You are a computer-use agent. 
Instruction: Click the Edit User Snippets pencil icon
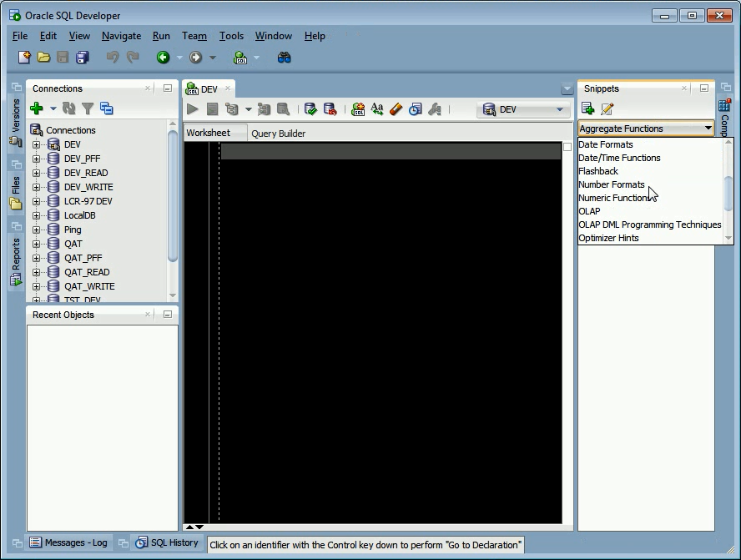(x=607, y=108)
